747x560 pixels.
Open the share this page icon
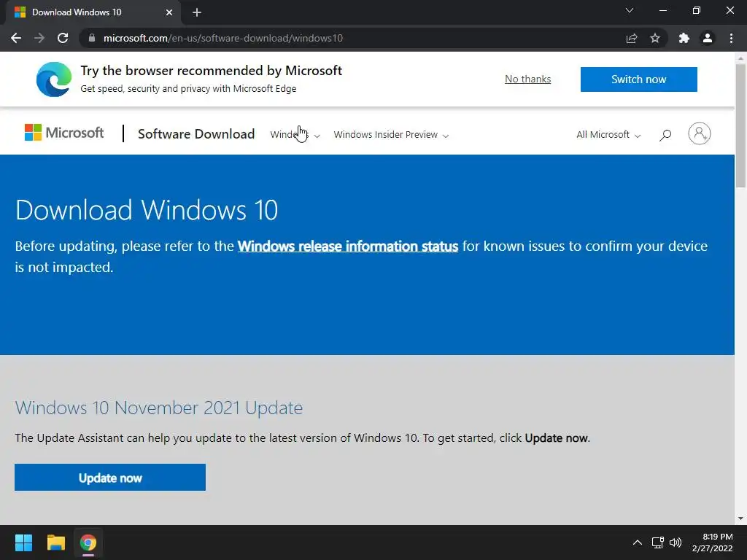632,38
